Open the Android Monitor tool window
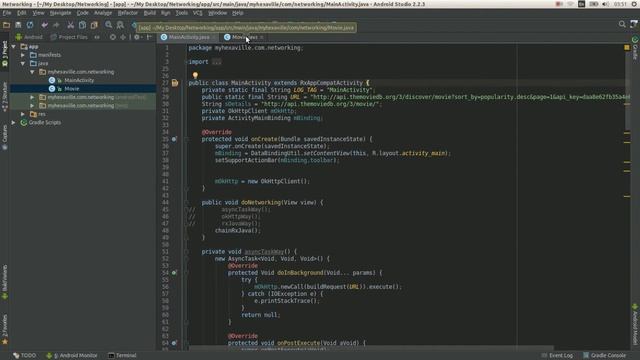This screenshot has height=360, width=640. coord(72,356)
